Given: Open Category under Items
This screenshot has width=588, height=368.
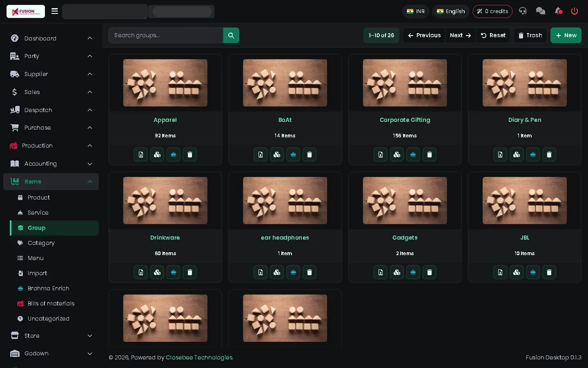Looking at the screenshot, I should [x=54, y=243].
